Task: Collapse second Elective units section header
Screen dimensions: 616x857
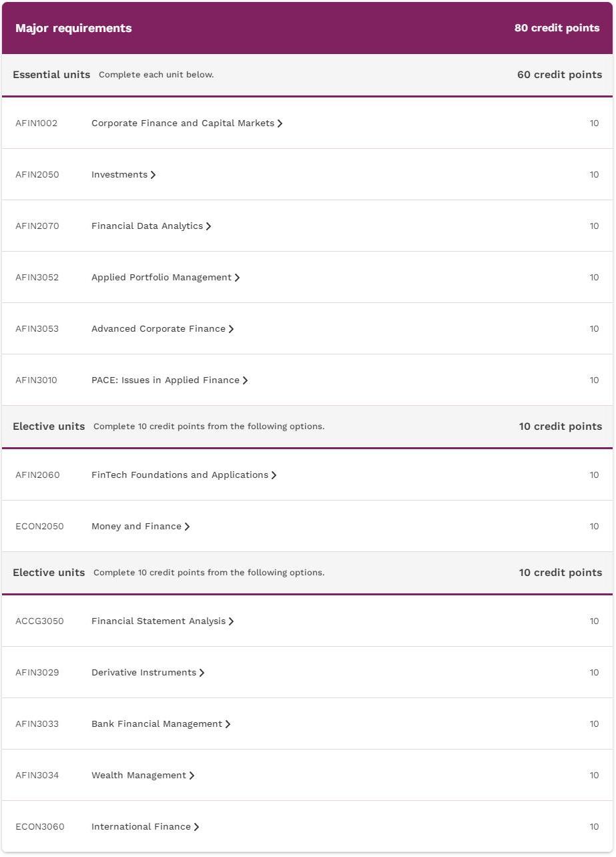Action: tap(308, 573)
